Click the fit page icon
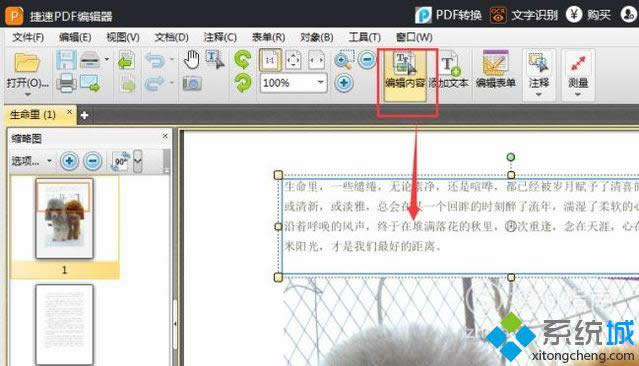639x366 pixels. click(293, 60)
